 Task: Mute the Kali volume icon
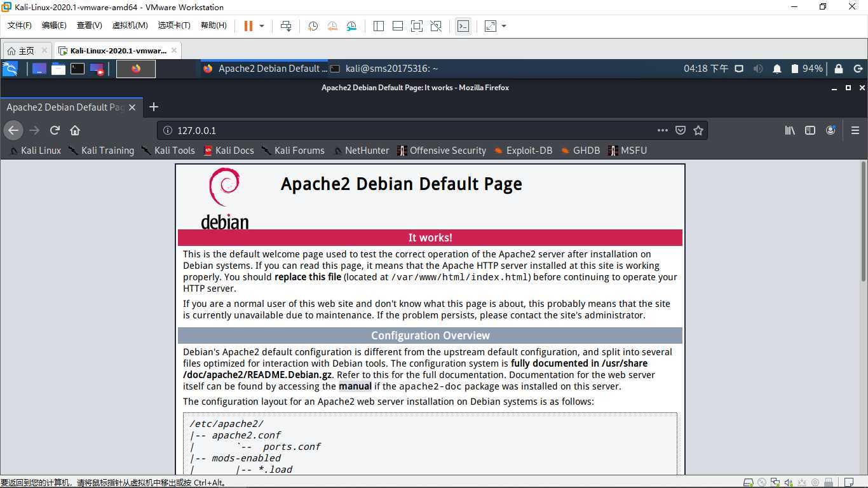pos(758,69)
